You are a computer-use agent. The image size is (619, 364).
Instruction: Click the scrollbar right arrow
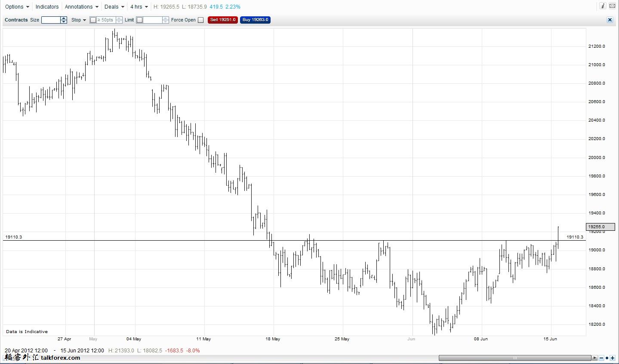(595, 358)
